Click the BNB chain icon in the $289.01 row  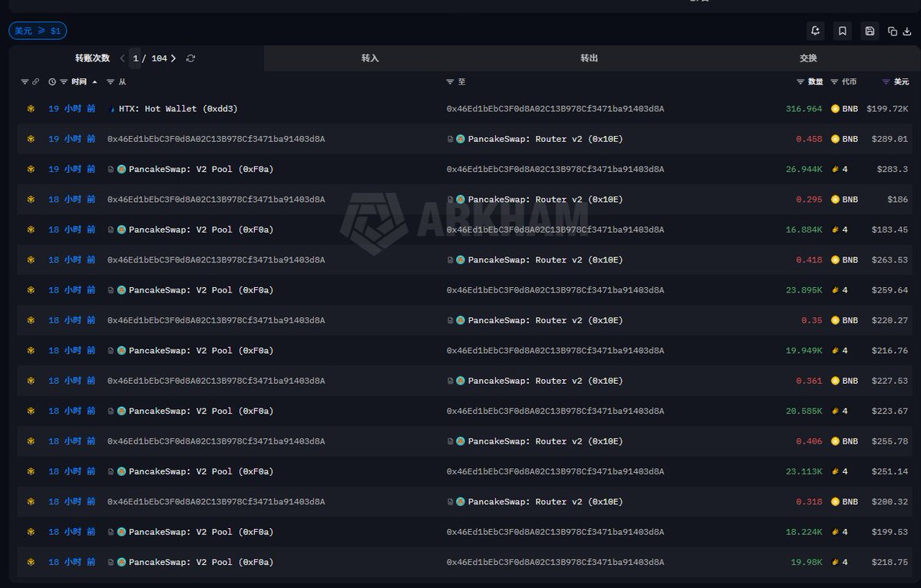pyautogui.click(x=31, y=139)
